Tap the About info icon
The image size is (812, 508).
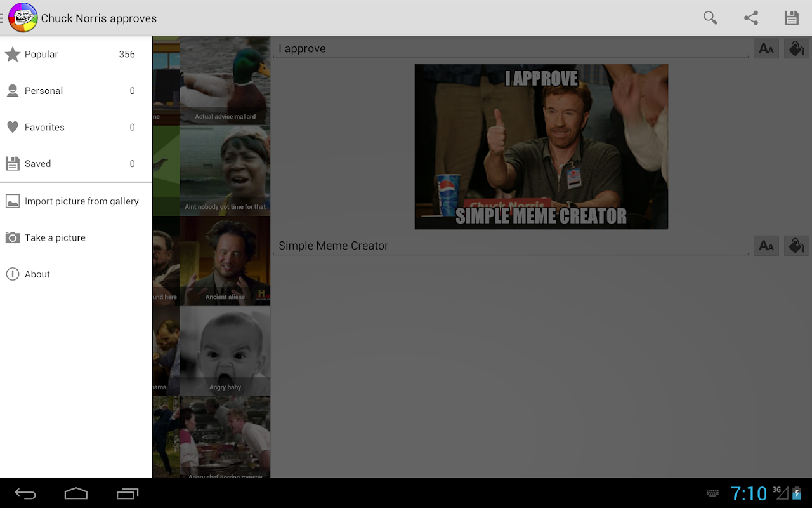pyautogui.click(x=13, y=274)
